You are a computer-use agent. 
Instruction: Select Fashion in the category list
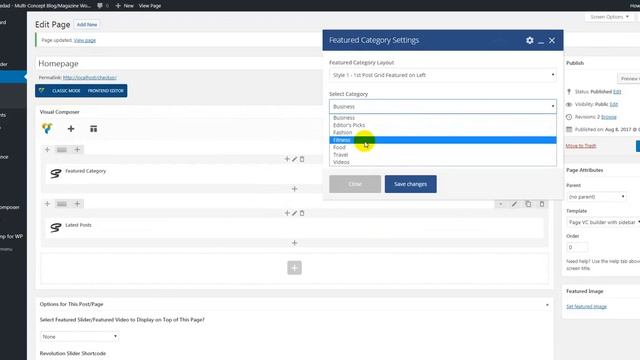coord(443,132)
